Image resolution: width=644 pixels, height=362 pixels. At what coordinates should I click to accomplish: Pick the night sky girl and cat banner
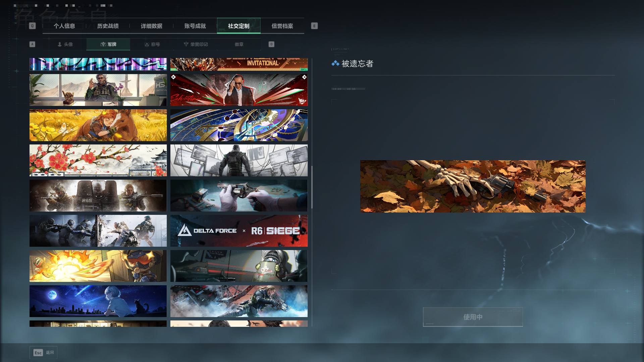[98, 301]
